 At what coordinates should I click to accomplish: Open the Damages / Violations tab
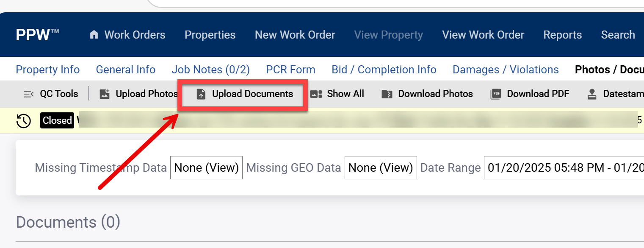tap(506, 70)
